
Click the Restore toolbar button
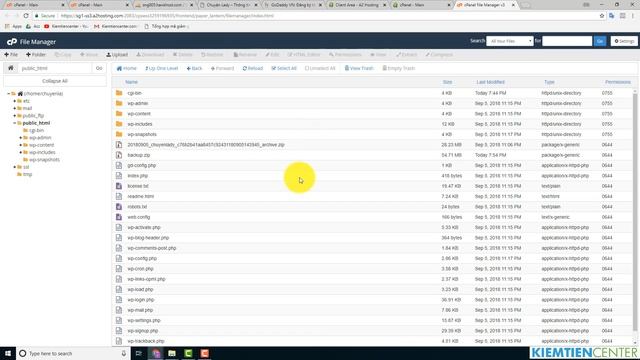click(212, 54)
